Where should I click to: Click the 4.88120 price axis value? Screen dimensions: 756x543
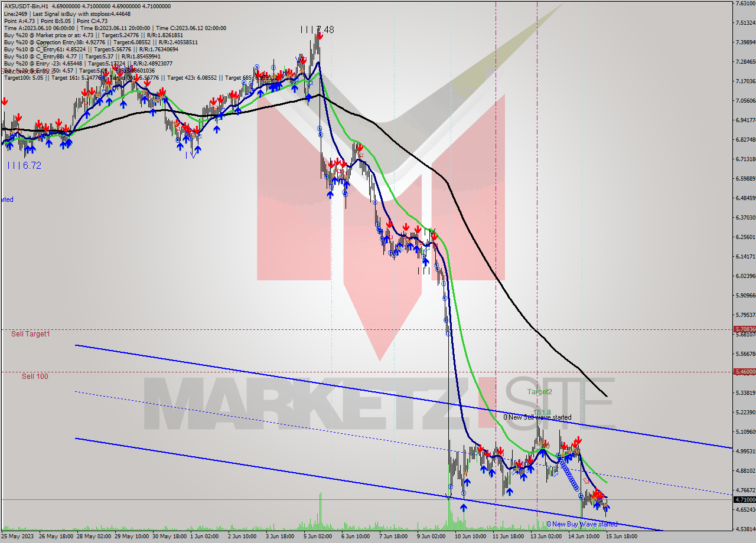tap(746, 470)
